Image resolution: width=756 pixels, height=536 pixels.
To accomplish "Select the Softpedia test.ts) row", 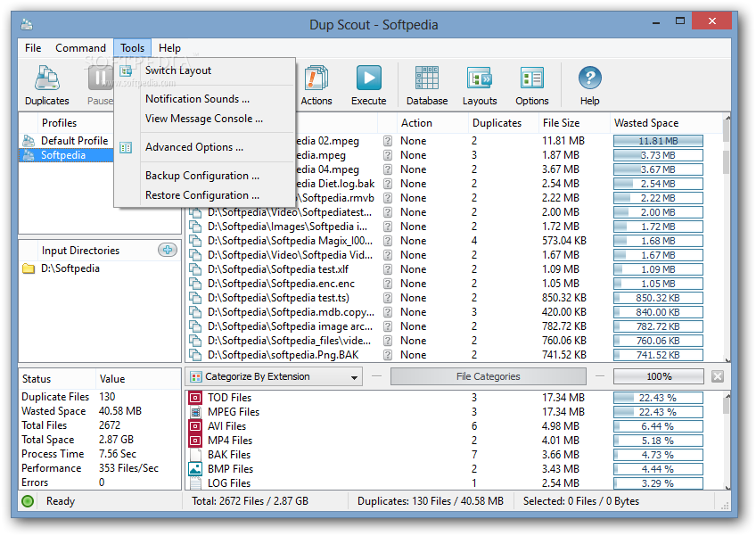I will click(x=453, y=298).
